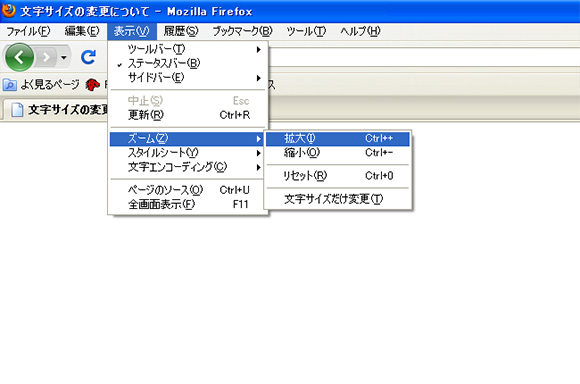580x384 pixels.
Task: Choose 更新(R) to reload the page
Action: (x=188, y=115)
